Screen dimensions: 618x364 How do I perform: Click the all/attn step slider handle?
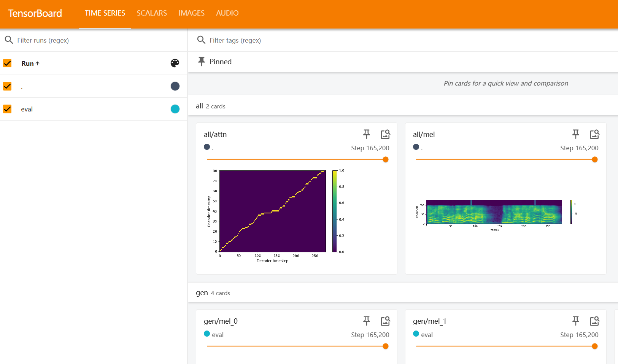click(386, 159)
